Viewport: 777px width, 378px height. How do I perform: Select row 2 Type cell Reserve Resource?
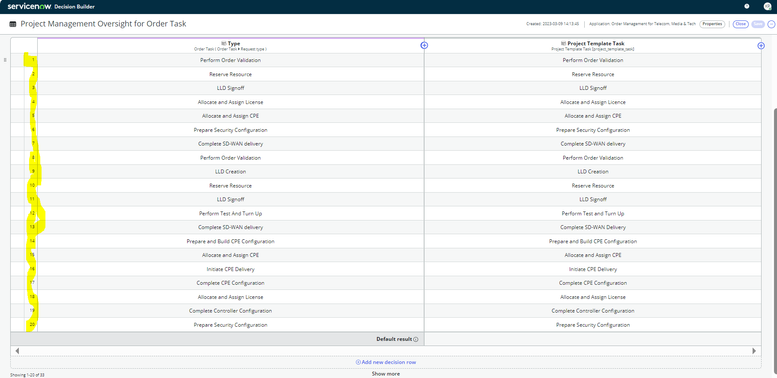point(230,74)
